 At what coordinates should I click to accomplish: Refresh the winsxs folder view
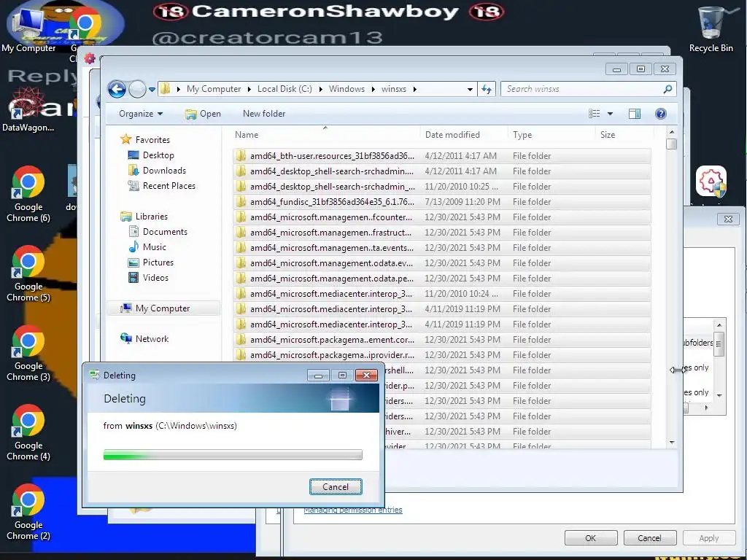[487, 89]
